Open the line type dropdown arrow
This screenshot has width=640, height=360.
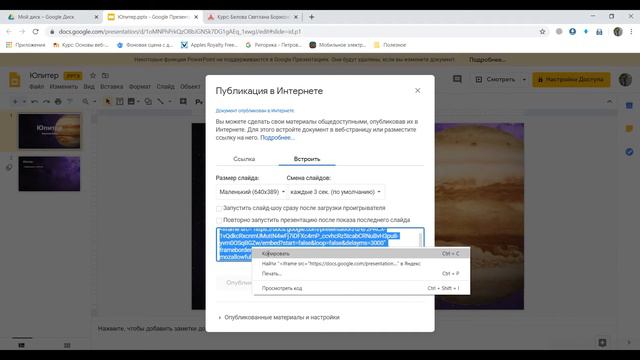[170, 101]
